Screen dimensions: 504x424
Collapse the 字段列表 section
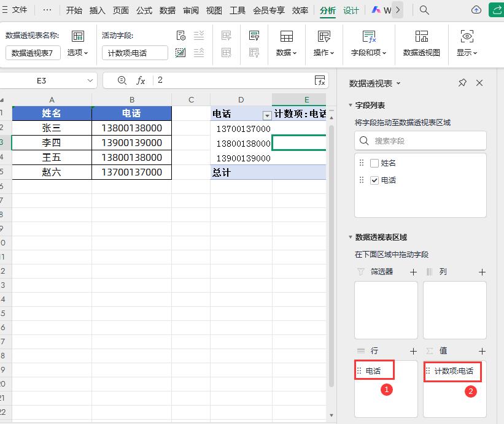coord(351,106)
